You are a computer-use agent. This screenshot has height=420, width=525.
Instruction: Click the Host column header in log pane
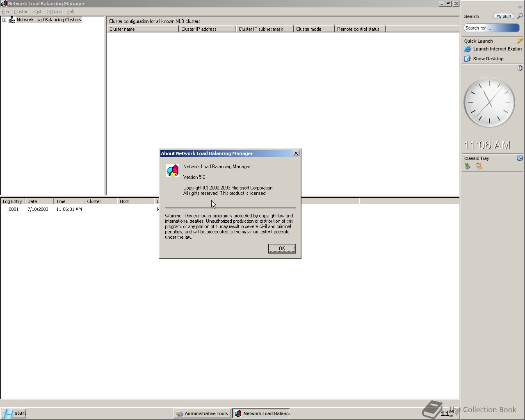(135, 201)
